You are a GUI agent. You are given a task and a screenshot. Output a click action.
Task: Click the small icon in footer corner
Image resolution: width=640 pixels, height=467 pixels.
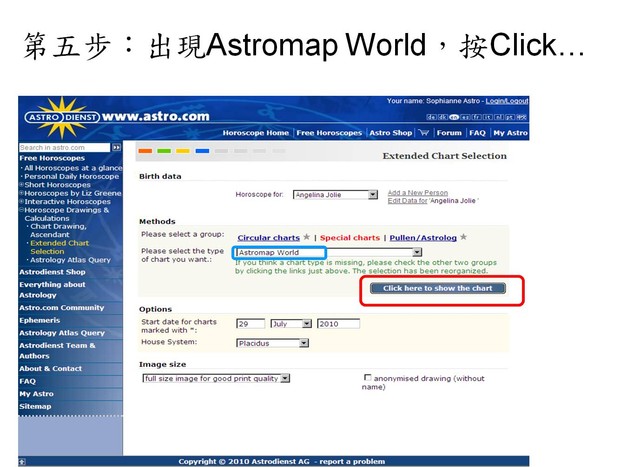[22, 462]
